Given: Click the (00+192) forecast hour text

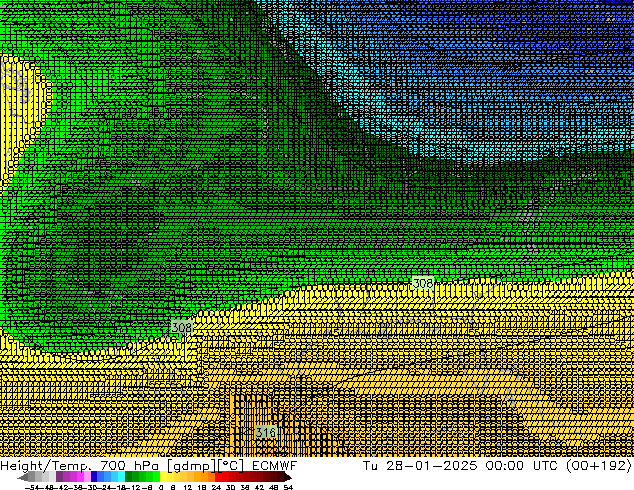Looking at the screenshot, I should 598,466.
